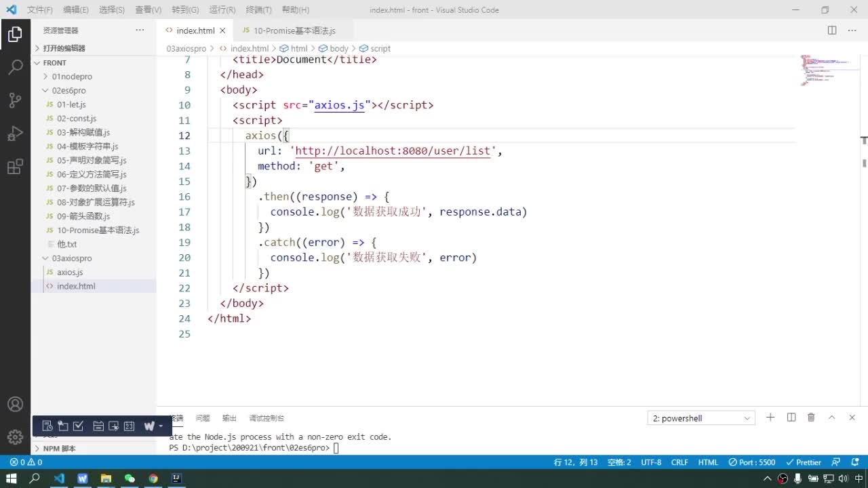Open the Extensions view
This screenshot has height=488, width=868.
pyautogui.click(x=15, y=167)
